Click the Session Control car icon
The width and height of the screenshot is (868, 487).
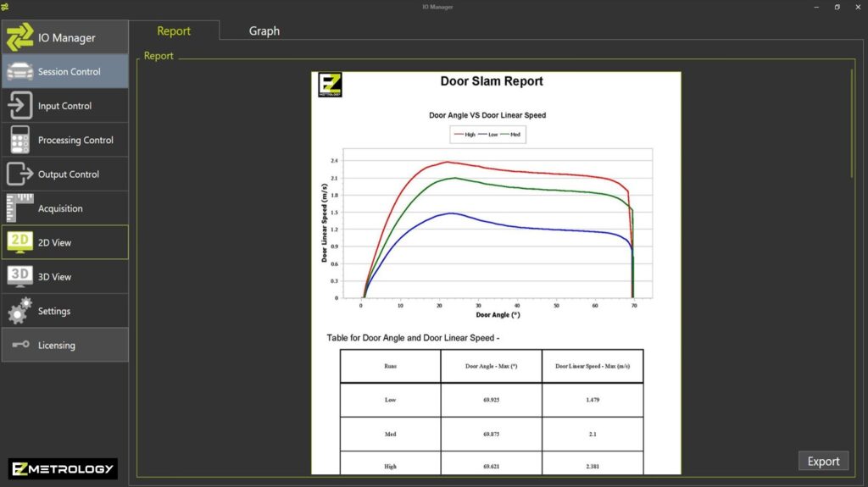click(x=20, y=72)
